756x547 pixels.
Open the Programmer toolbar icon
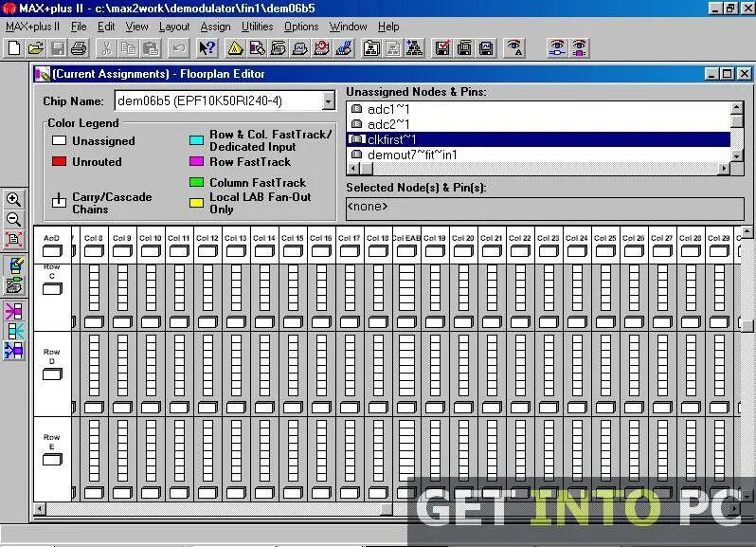344,48
